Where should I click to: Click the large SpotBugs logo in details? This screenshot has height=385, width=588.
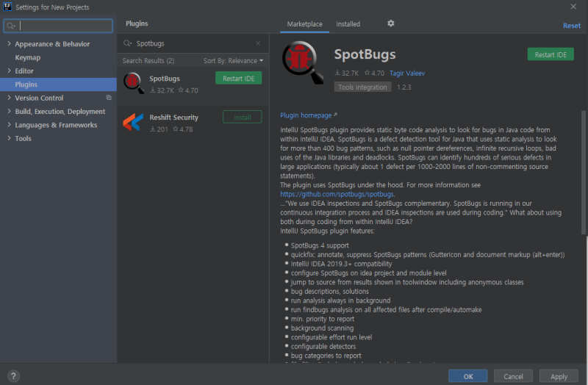(303, 62)
